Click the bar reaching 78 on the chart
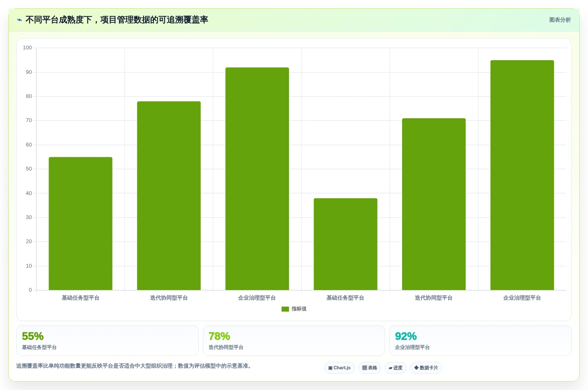The width and height of the screenshot is (588, 390). [169, 196]
